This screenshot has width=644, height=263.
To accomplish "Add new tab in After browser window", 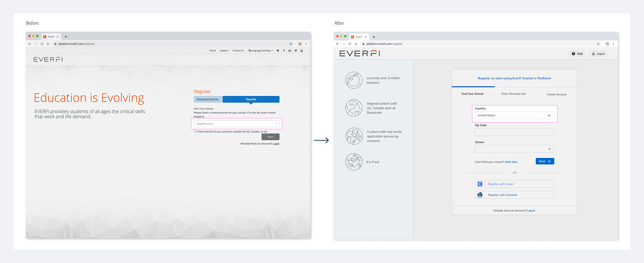I will pos(374,37).
